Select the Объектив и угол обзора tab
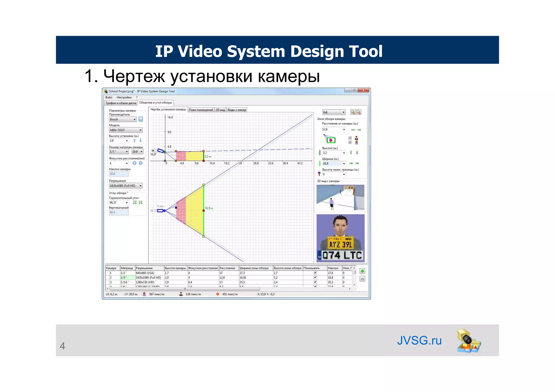This screenshot has width=555, height=392. point(155,103)
